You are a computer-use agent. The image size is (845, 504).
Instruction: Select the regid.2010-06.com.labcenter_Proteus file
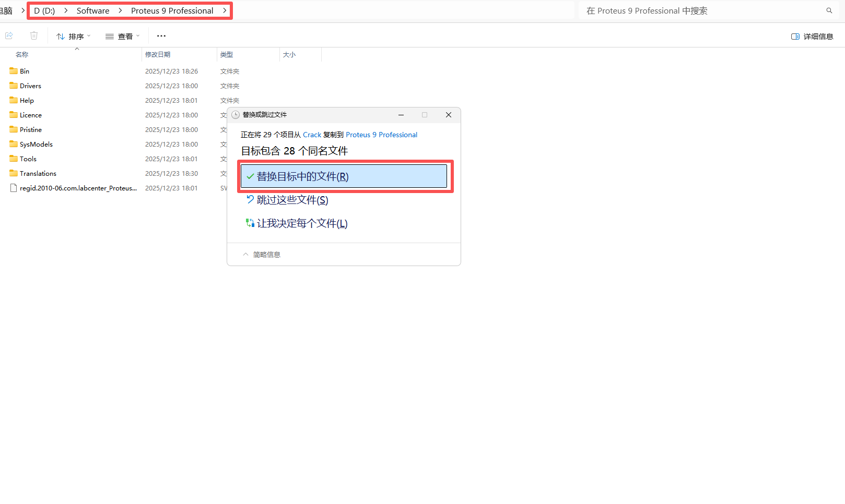pyautogui.click(x=78, y=188)
